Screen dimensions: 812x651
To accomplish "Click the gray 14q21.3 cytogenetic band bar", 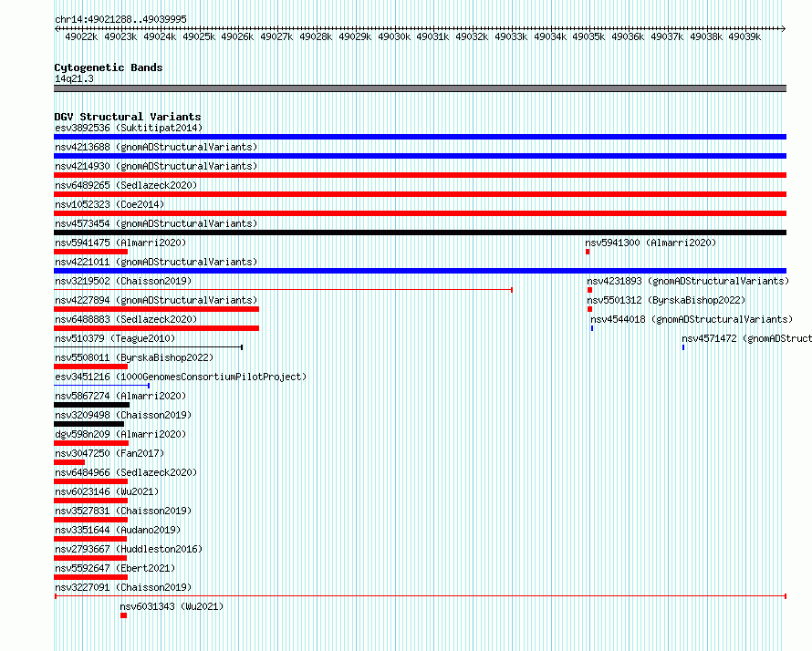I will coord(420,88).
